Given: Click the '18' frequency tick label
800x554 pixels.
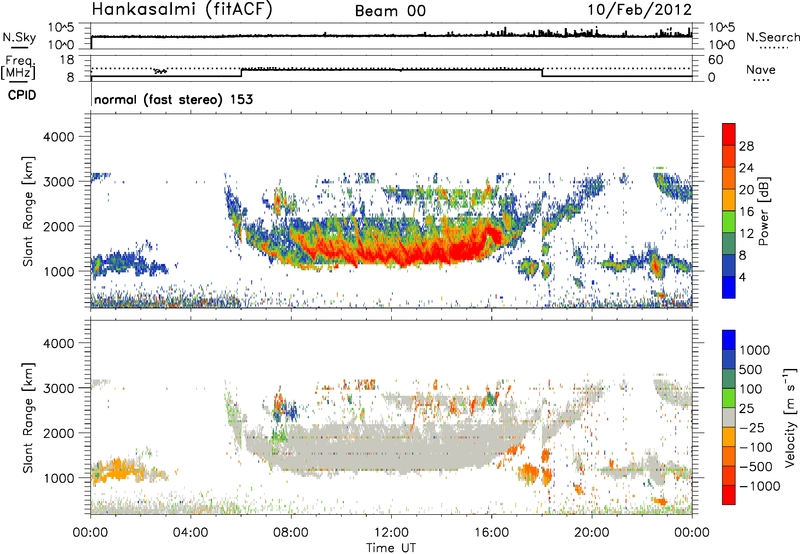Looking at the screenshot, I should point(67,60).
